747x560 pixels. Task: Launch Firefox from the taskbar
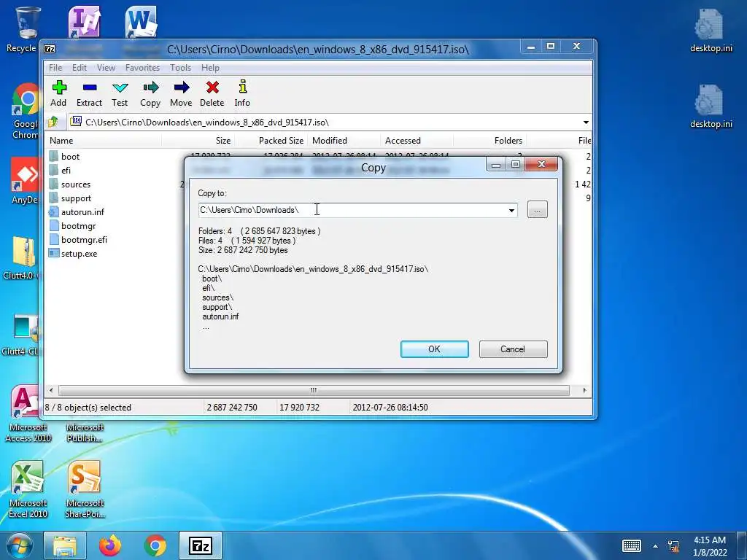(110, 545)
